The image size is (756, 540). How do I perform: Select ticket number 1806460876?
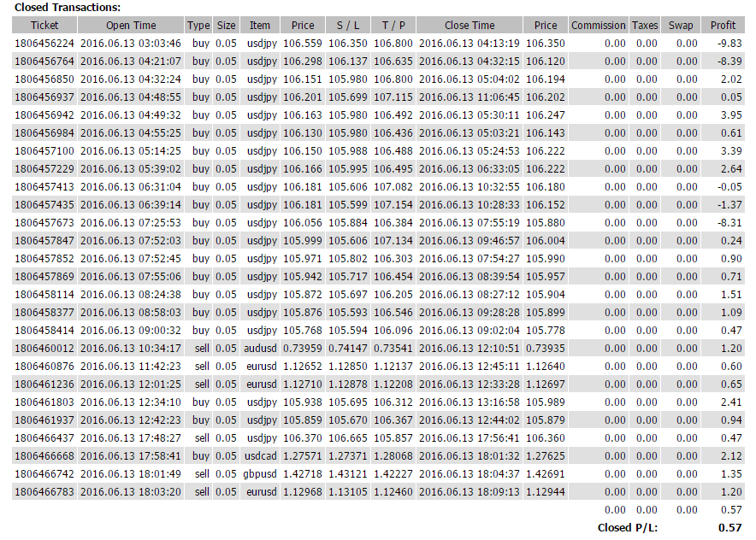point(44,366)
